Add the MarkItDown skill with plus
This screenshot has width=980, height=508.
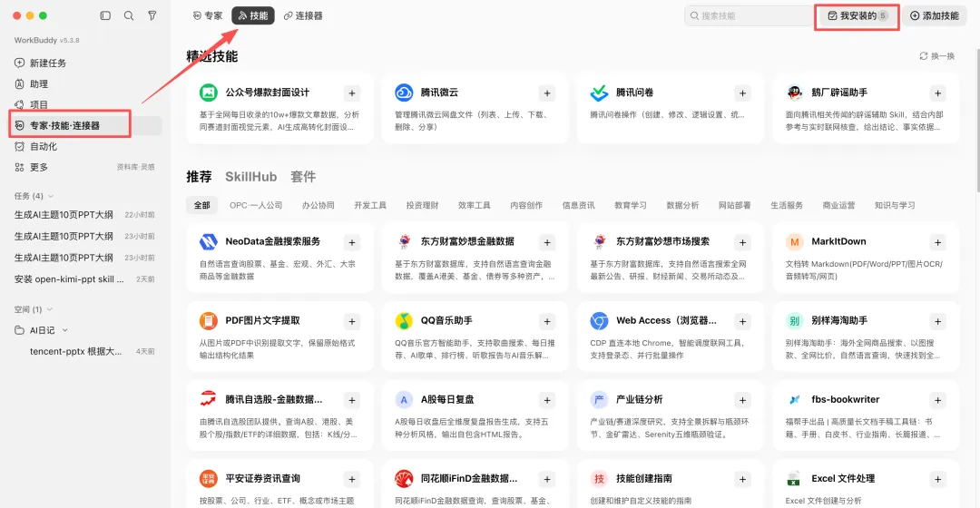[937, 242]
